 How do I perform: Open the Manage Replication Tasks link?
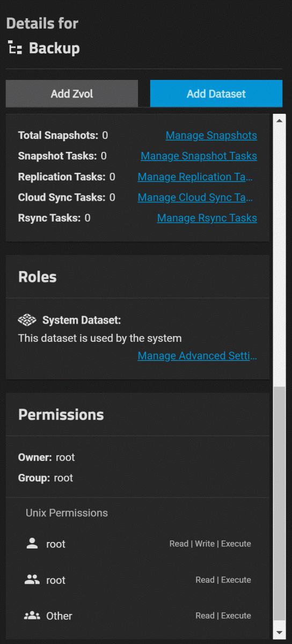(195, 177)
